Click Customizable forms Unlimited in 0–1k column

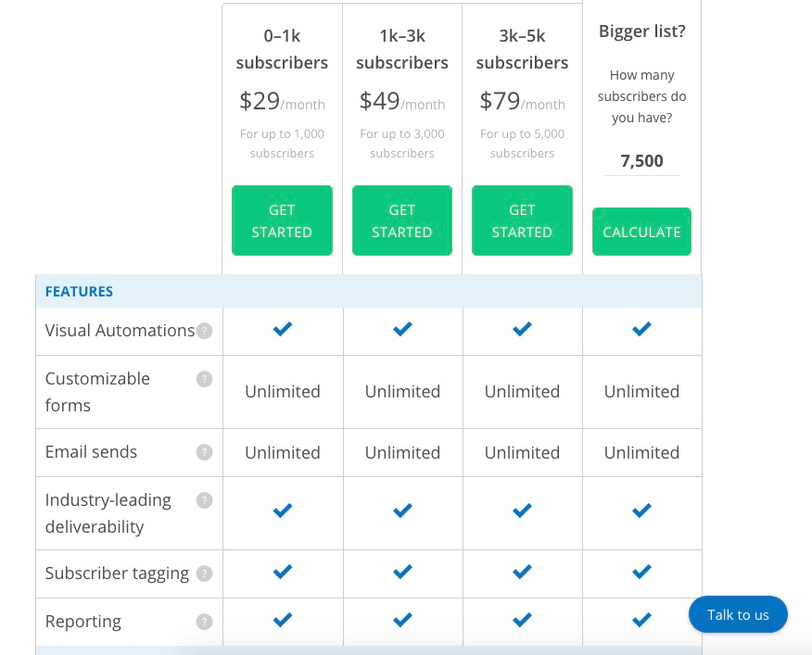click(282, 392)
